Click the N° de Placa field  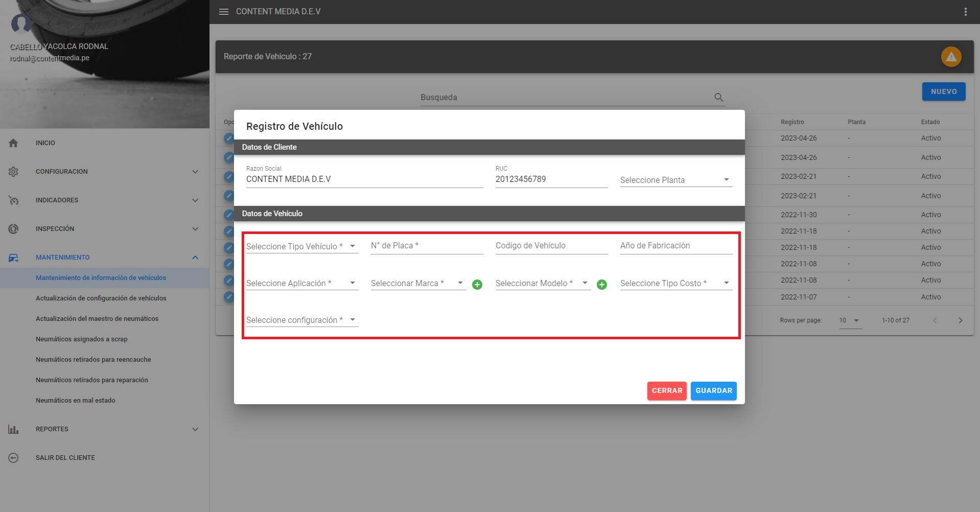coord(427,246)
